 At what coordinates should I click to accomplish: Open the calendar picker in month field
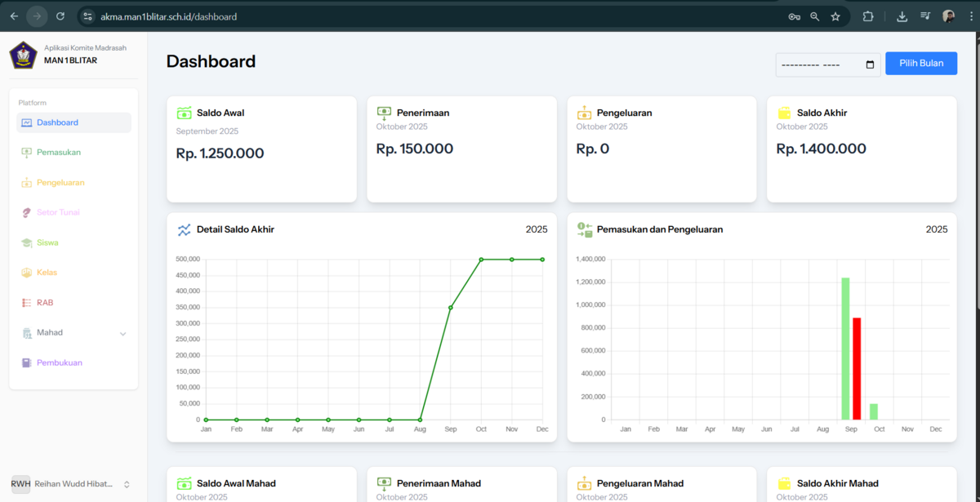tap(870, 64)
